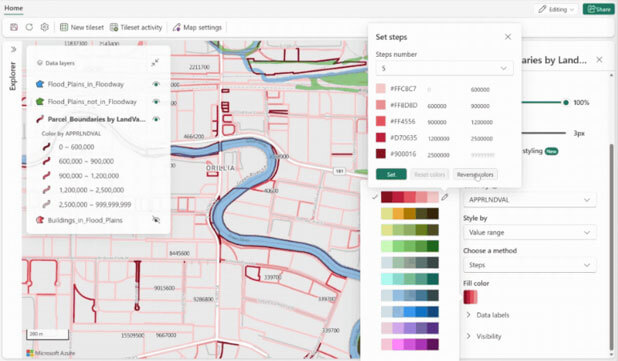Image resolution: width=618 pixels, height=361 pixels.
Task: Toggle visibility of Flood_Plains_in_Floodway layer
Action: click(156, 84)
